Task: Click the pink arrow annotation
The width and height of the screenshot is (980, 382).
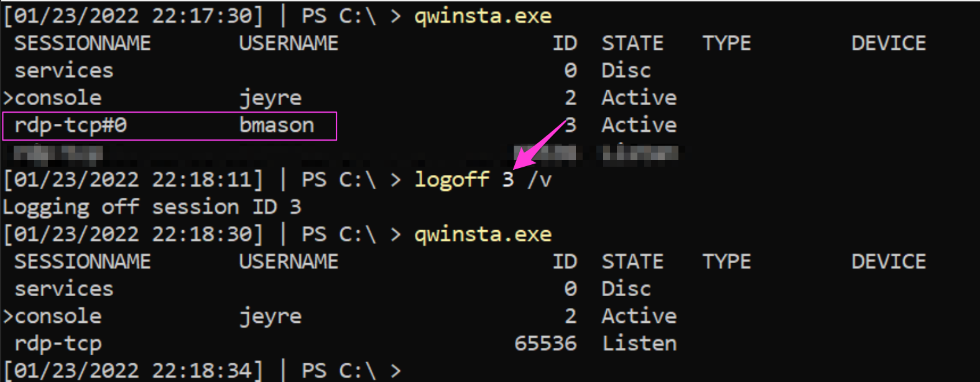Action: click(540, 144)
